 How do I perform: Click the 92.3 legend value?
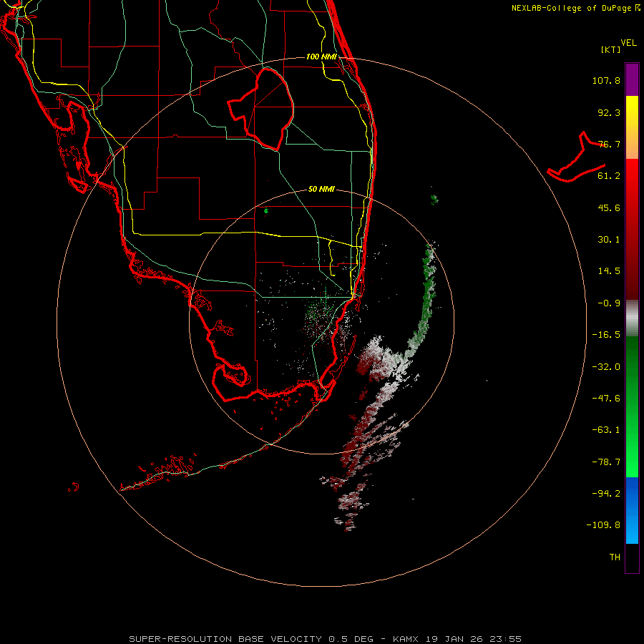(x=609, y=112)
